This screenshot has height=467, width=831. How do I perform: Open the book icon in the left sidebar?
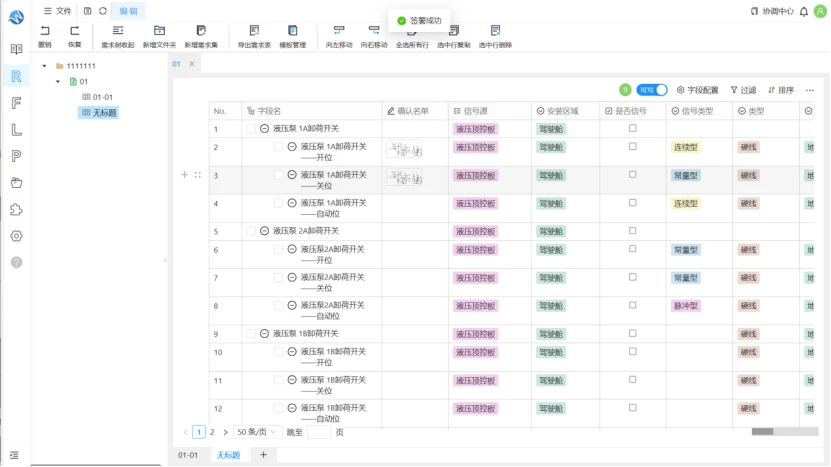[x=16, y=49]
